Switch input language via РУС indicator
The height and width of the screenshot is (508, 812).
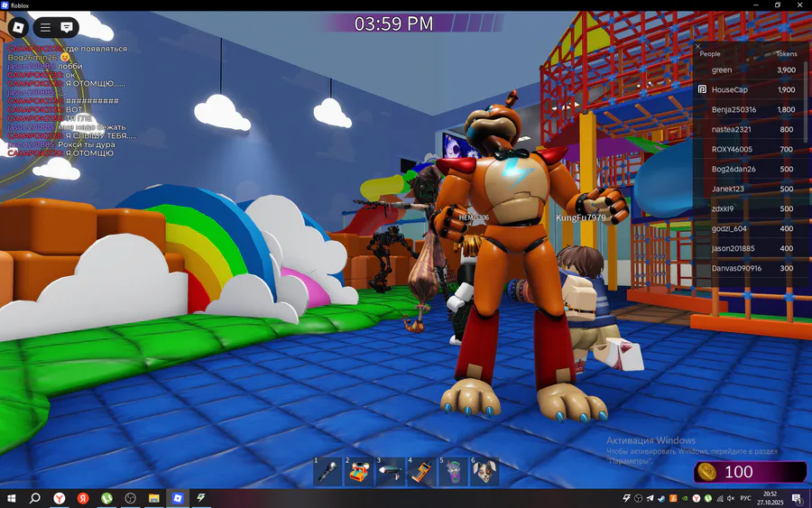point(746,498)
